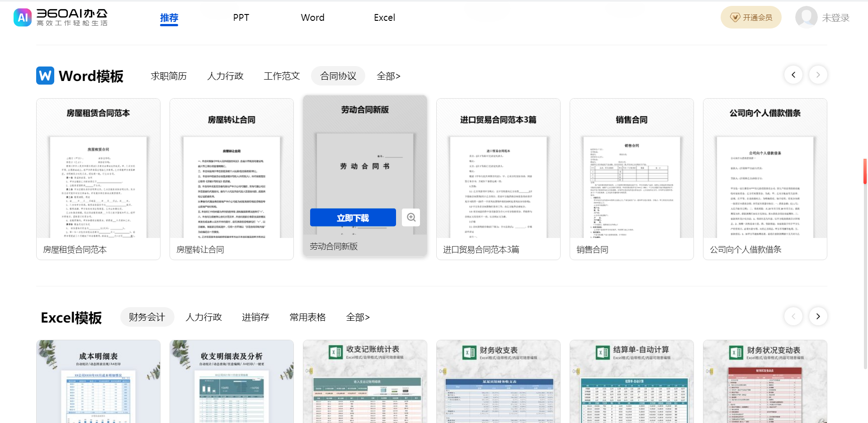This screenshot has height=423, width=868.
Task: Open the Excel tab in top navigation
Action: coord(384,18)
